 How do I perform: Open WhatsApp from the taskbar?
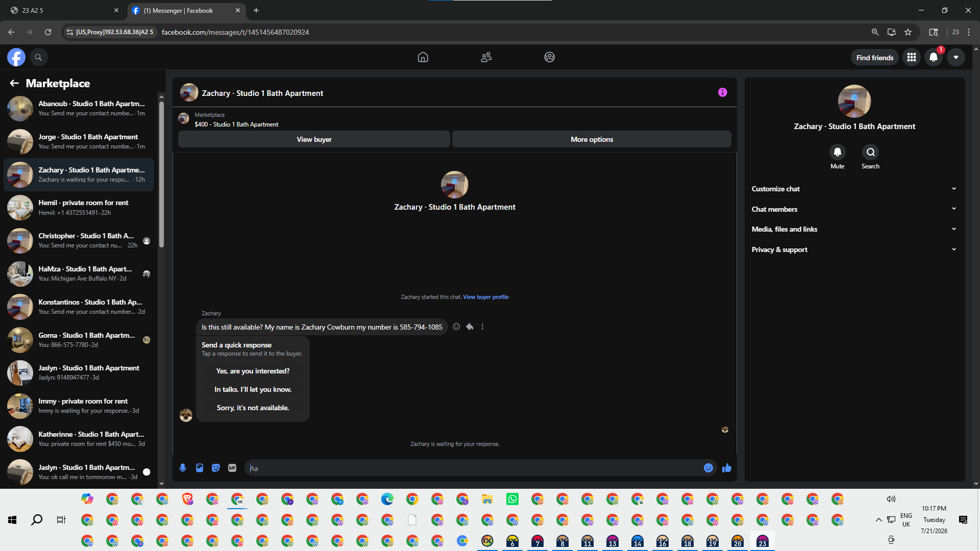point(512,499)
